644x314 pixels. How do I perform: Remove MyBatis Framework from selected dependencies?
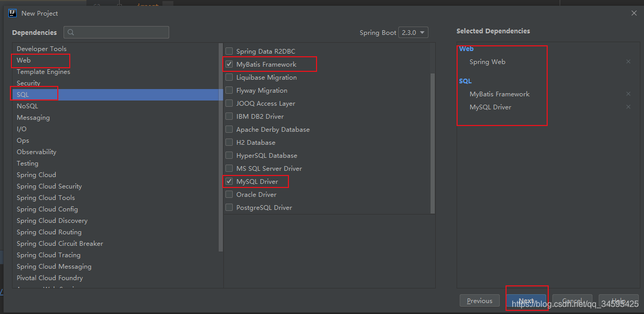point(628,94)
